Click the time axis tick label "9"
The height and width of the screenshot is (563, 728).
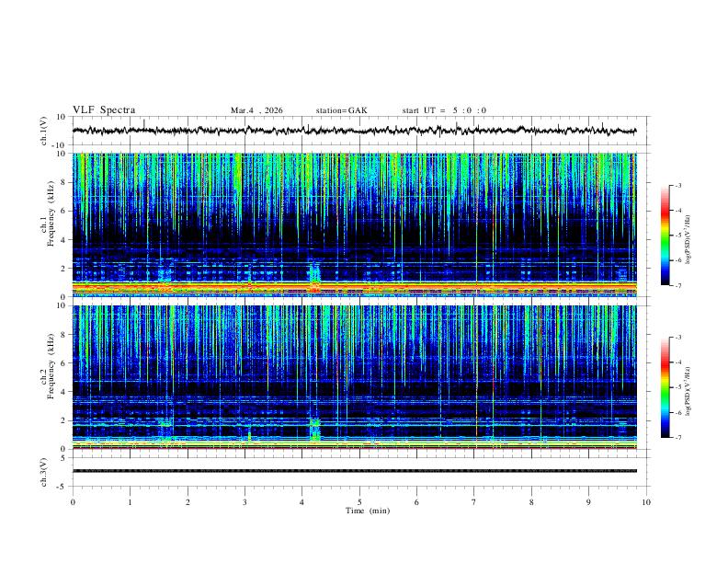(588, 502)
